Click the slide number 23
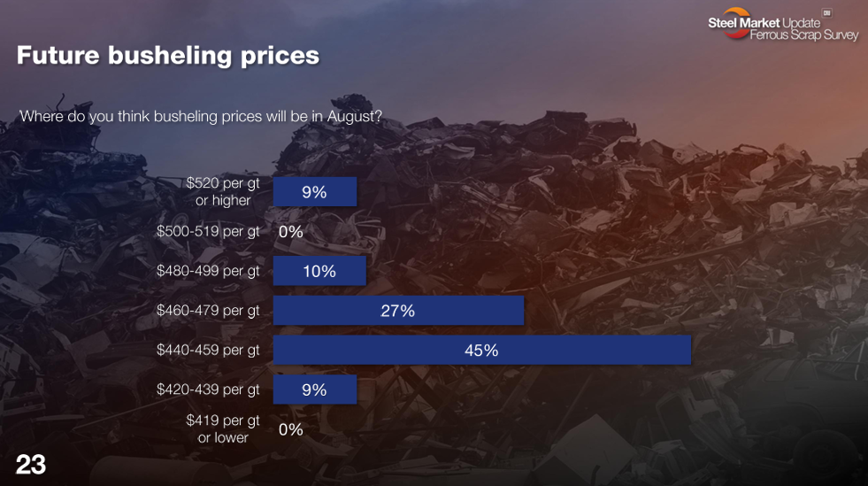Screen dimensions: 868x486 [x=30, y=465]
